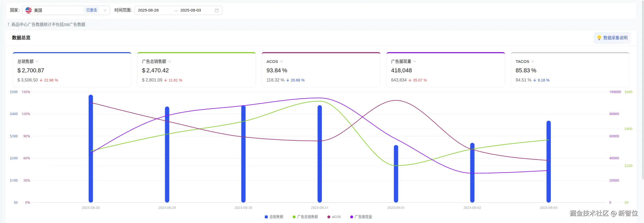Expand the 总销售额 metric card dropdown

click(37, 61)
